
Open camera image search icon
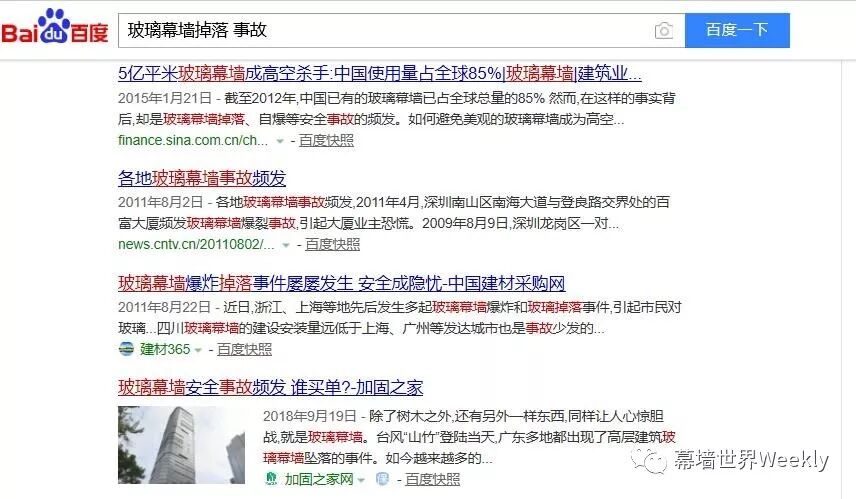click(x=663, y=31)
